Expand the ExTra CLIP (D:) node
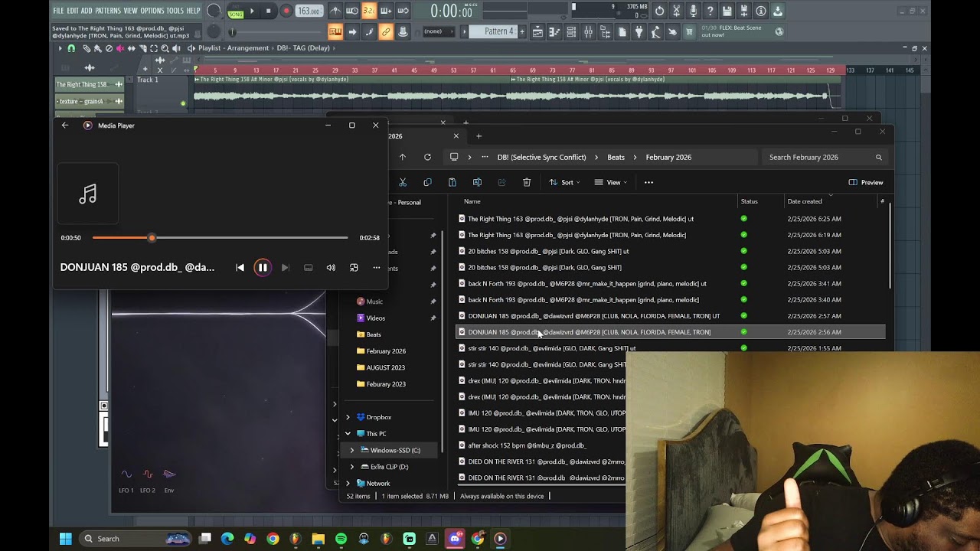980x551 pixels. point(352,467)
